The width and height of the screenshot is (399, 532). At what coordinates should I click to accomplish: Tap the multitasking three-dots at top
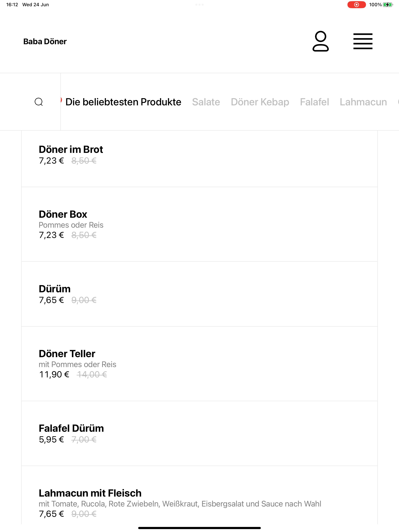(x=199, y=4)
